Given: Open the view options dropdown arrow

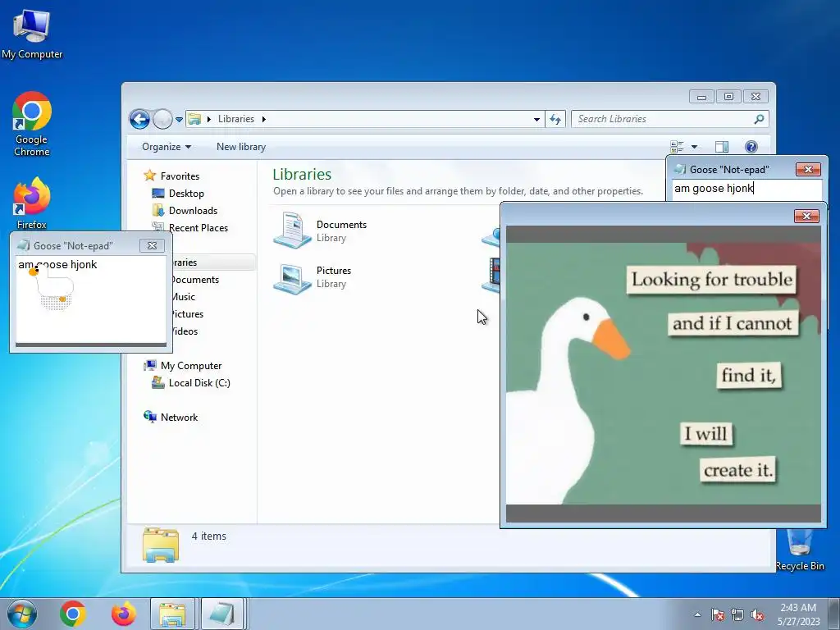Looking at the screenshot, I should [x=694, y=147].
